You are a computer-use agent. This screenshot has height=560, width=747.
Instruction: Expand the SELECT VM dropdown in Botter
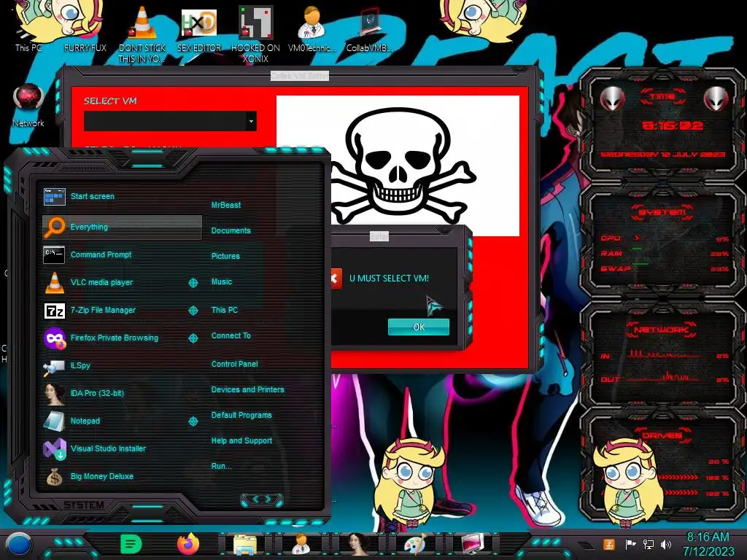point(251,121)
